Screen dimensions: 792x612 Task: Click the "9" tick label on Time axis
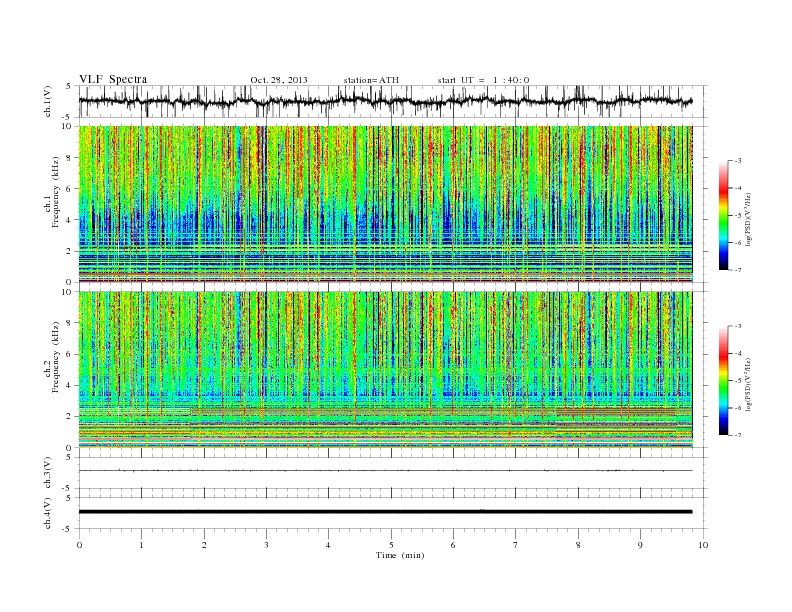click(640, 545)
